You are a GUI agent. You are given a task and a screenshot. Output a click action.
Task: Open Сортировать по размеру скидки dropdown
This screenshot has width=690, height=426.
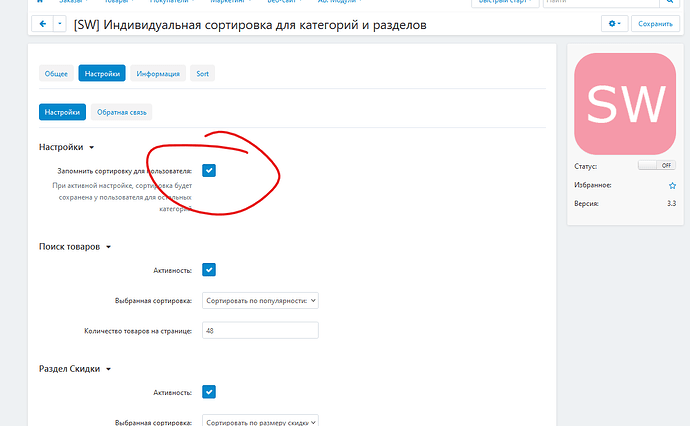point(260,420)
